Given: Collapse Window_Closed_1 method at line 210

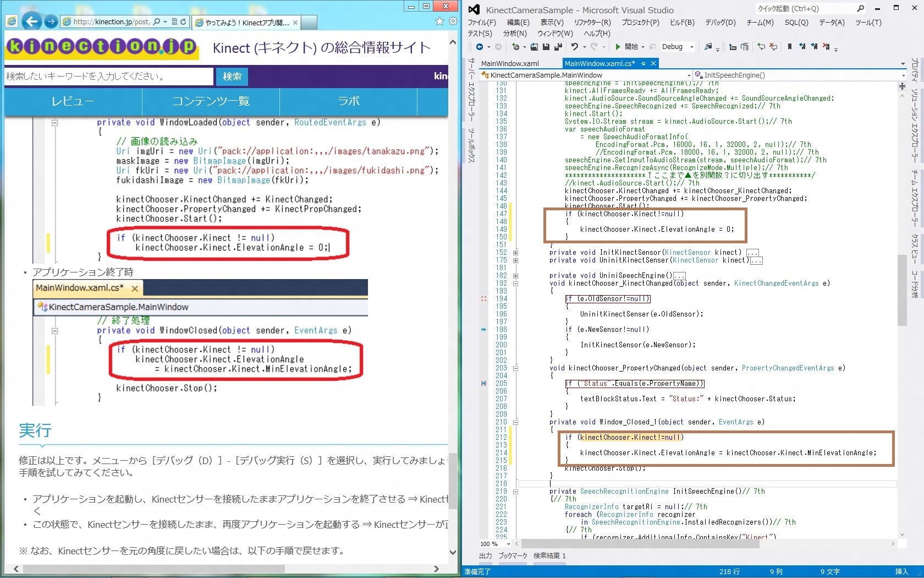Looking at the screenshot, I should coord(515,422).
